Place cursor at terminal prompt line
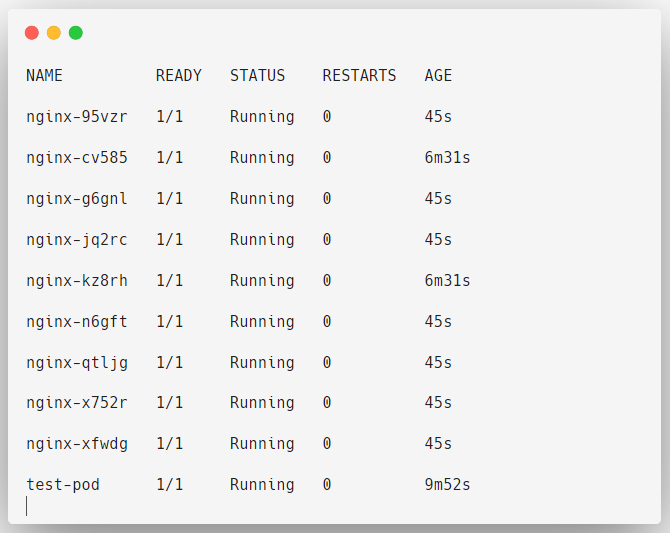Viewport: 670px width, 533px height. (26, 506)
